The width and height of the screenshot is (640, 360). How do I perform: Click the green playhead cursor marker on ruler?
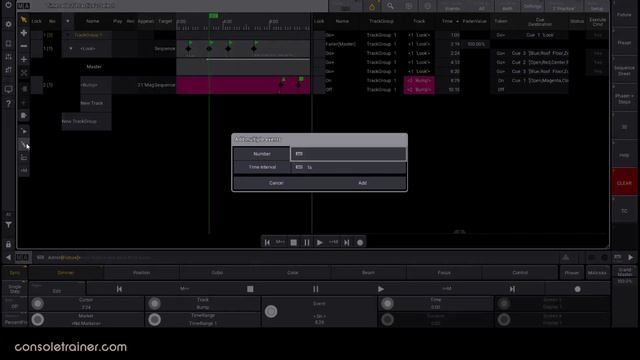click(x=213, y=16)
